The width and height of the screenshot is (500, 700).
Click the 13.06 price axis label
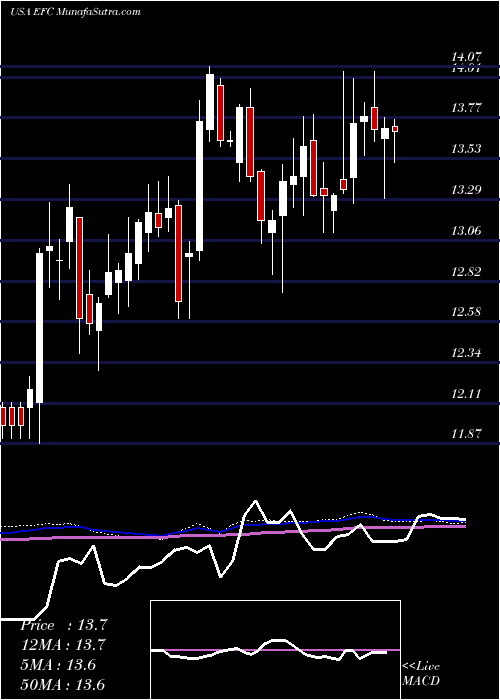467,231
